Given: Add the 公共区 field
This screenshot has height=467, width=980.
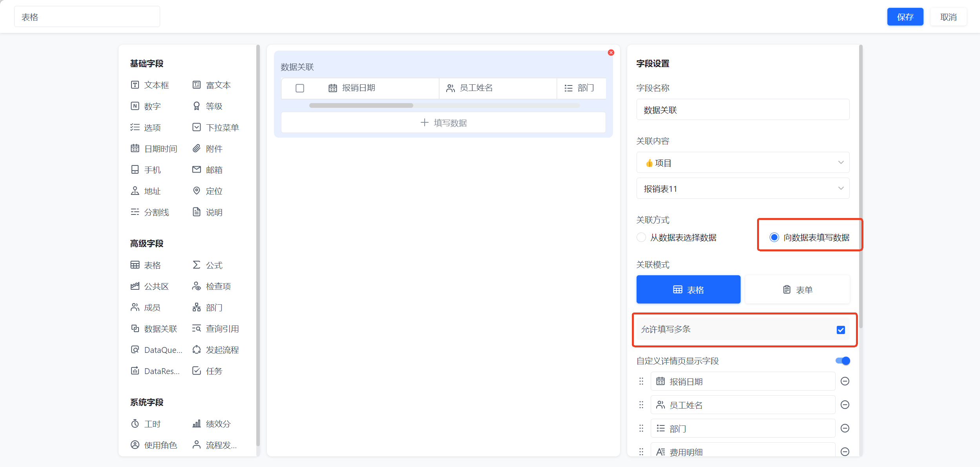Looking at the screenshot, I should pyautogui.click(x=150, y=286).
